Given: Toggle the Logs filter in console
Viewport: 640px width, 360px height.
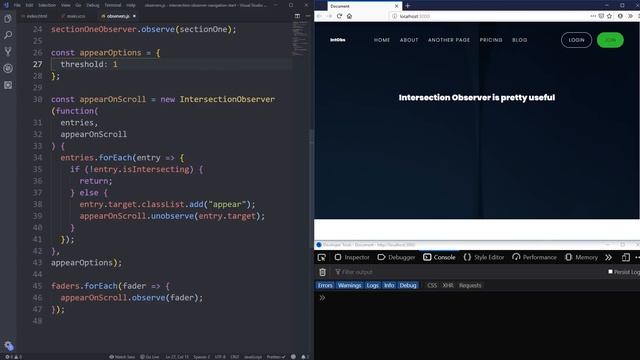Looking at the screenshot, I should pyautogui.click(x=372, y=285).
